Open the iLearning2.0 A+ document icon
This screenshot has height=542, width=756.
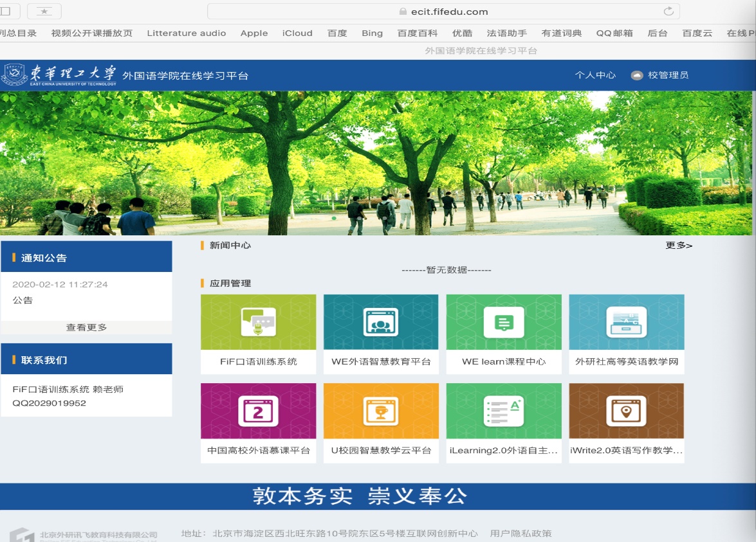coord(503,411)
